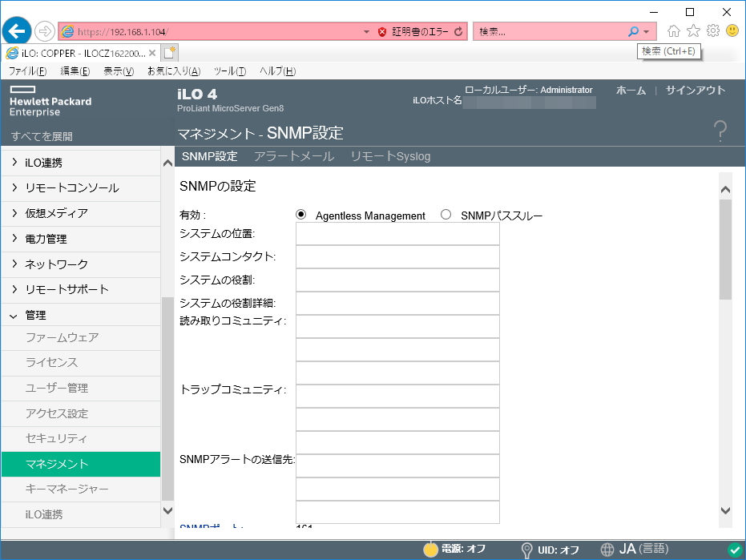Screen dimensions: 746x560
Task: Open the ツール(T) menu
Action: click(230, 71)
